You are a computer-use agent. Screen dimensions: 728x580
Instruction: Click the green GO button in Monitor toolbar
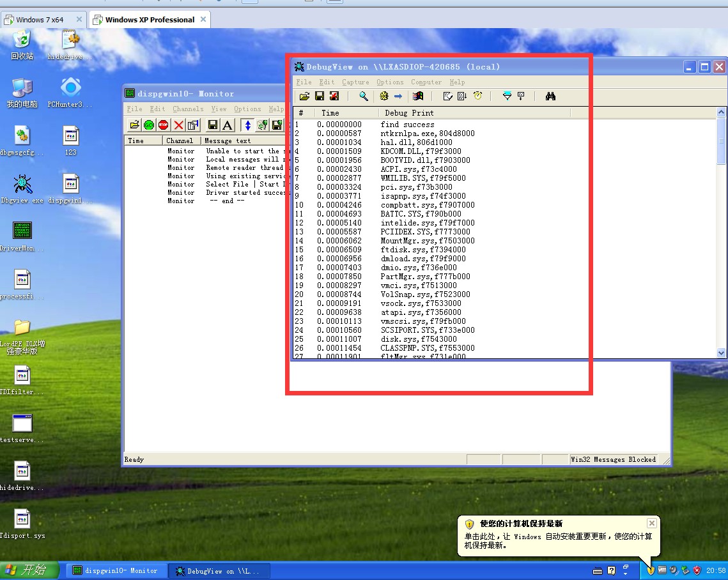pos(149,125)
